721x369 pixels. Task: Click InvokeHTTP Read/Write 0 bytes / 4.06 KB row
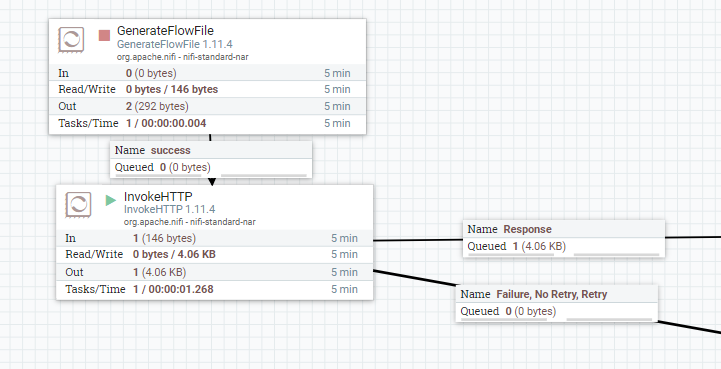[x=215, y=254]
